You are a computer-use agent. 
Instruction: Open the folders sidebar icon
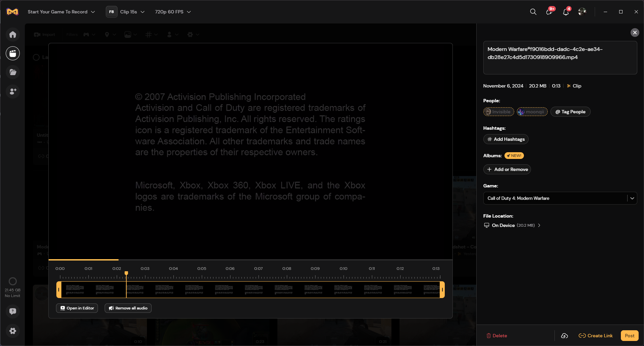tap(13, 72)
